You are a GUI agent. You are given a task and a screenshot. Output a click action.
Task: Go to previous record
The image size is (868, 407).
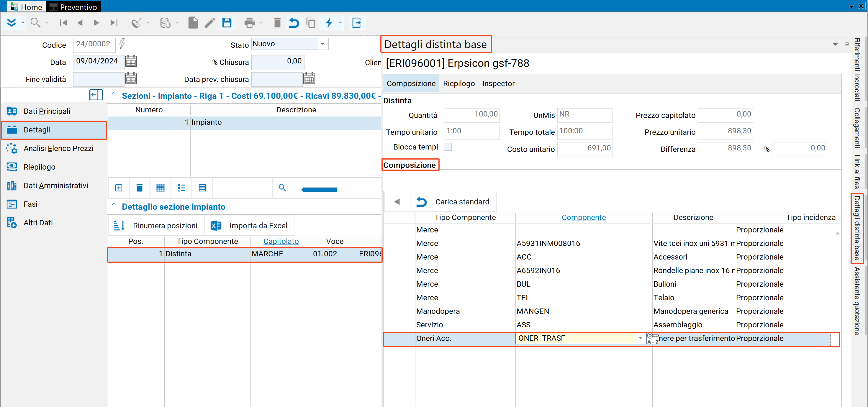click(80, 23)
